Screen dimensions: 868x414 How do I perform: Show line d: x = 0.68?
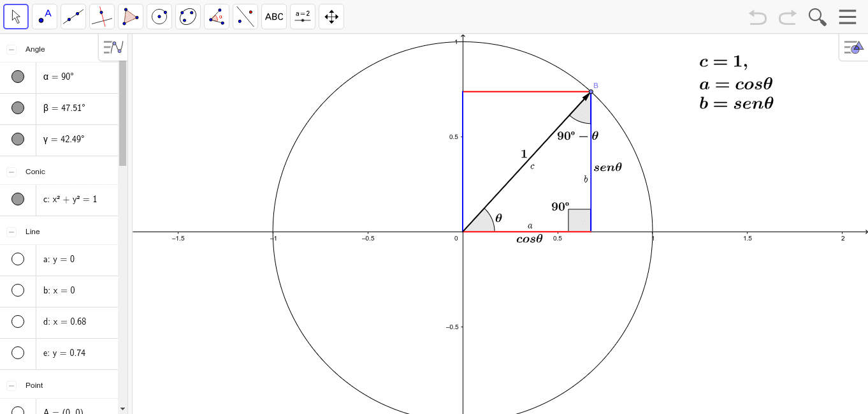[x=18, y=322]
